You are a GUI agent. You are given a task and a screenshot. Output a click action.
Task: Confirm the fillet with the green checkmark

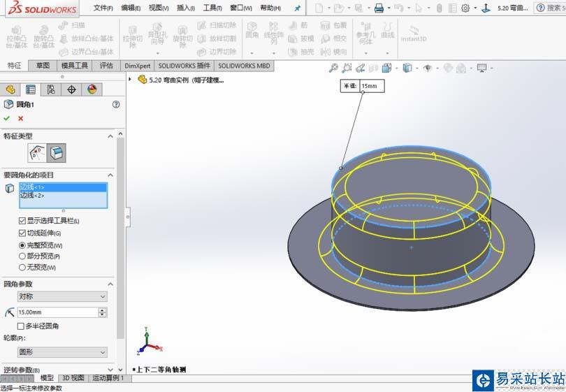(7, 119)
